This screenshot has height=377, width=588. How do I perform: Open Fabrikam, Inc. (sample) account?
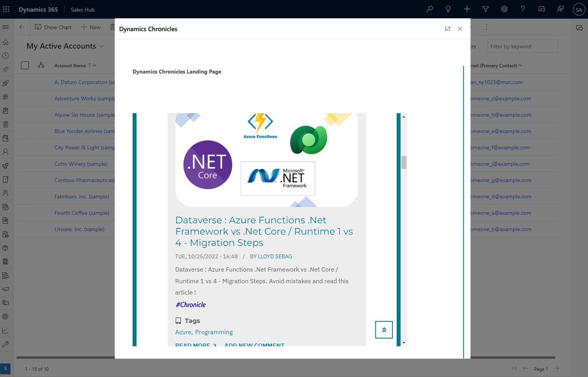(x=82, y=196)
